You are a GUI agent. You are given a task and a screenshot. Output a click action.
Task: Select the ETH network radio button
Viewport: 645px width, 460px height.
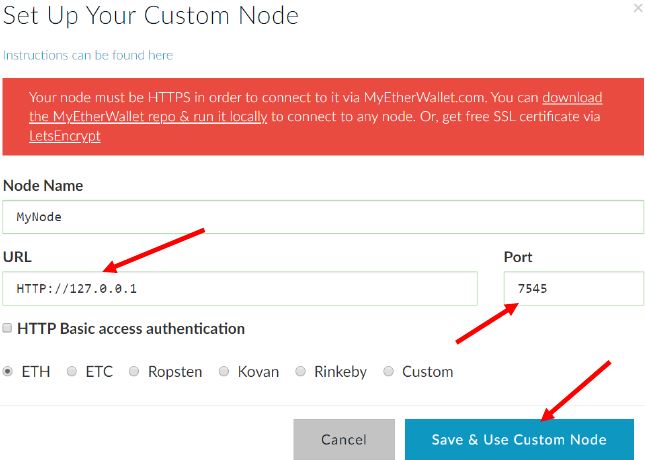click(x=8, y=371)
